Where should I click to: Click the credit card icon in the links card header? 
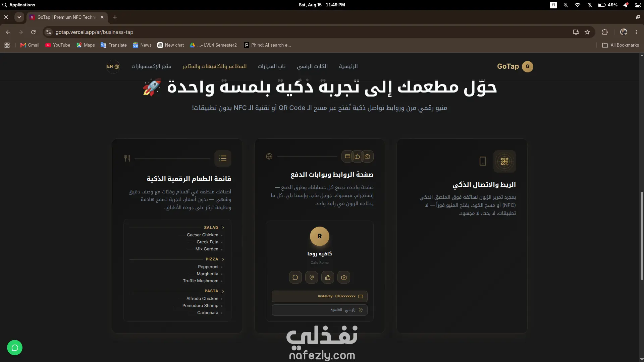[x=347, y=156]
